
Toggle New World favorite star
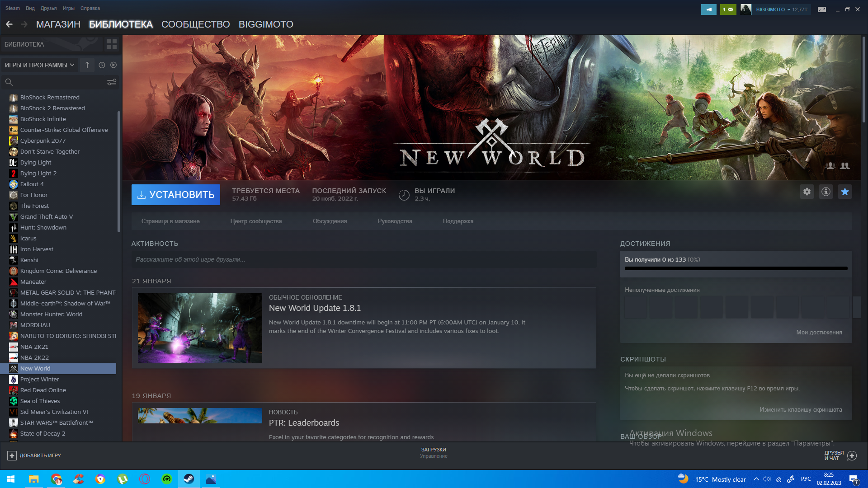[845, 192]
